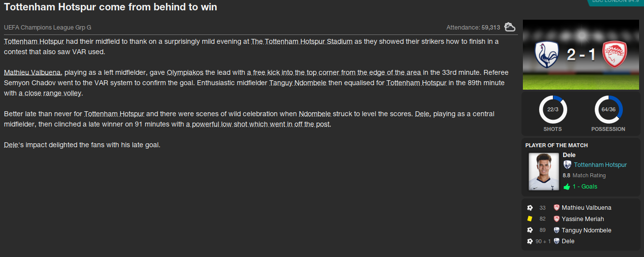Screen dimensions: 644x257
Task: Open Tottenham Hotspur link under Dele
Action: click(600, 165)
